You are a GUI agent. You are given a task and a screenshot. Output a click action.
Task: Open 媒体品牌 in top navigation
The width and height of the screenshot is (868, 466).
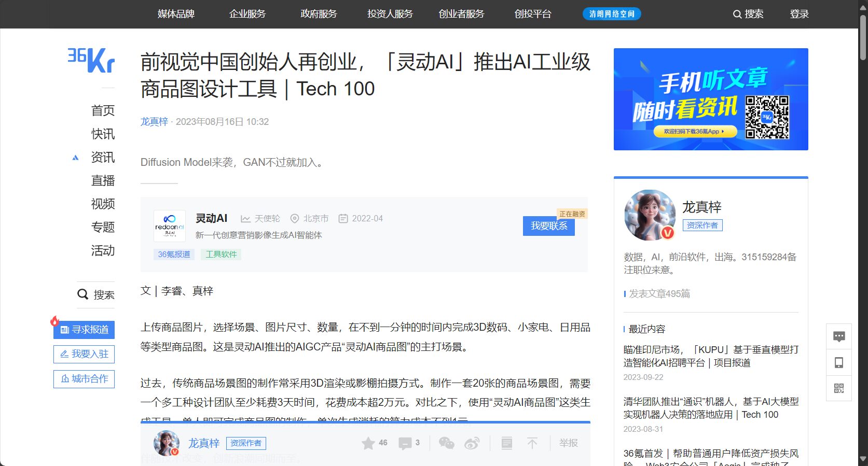(x=176, y=14)
